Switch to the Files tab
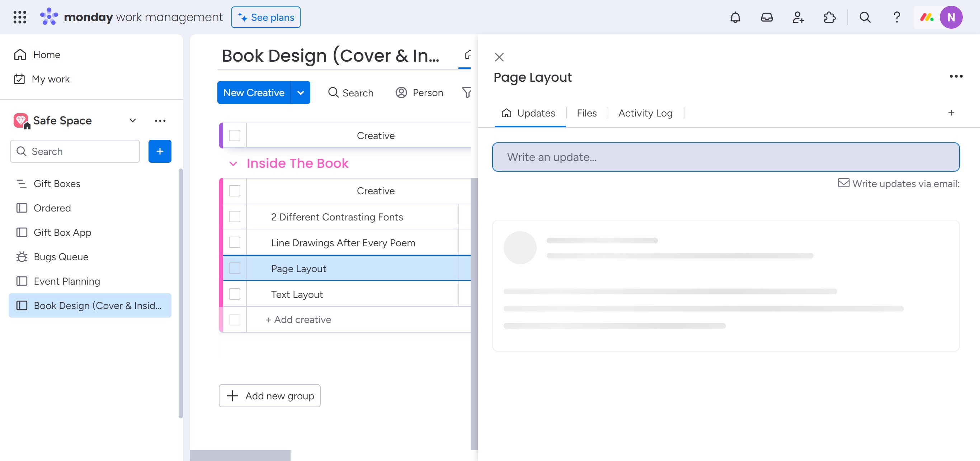Viewport: 980px width, 461px height. 586,113
